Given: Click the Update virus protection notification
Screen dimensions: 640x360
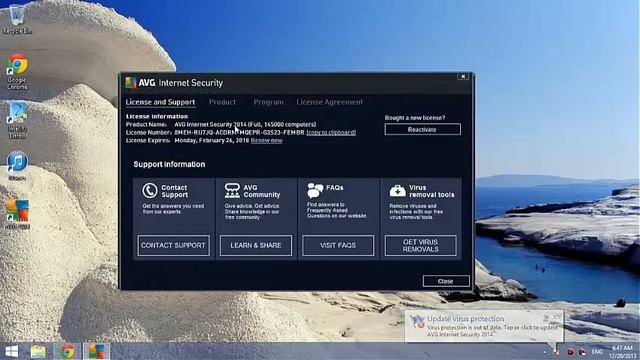Looking at the screenshot, I should click(484, 326).
